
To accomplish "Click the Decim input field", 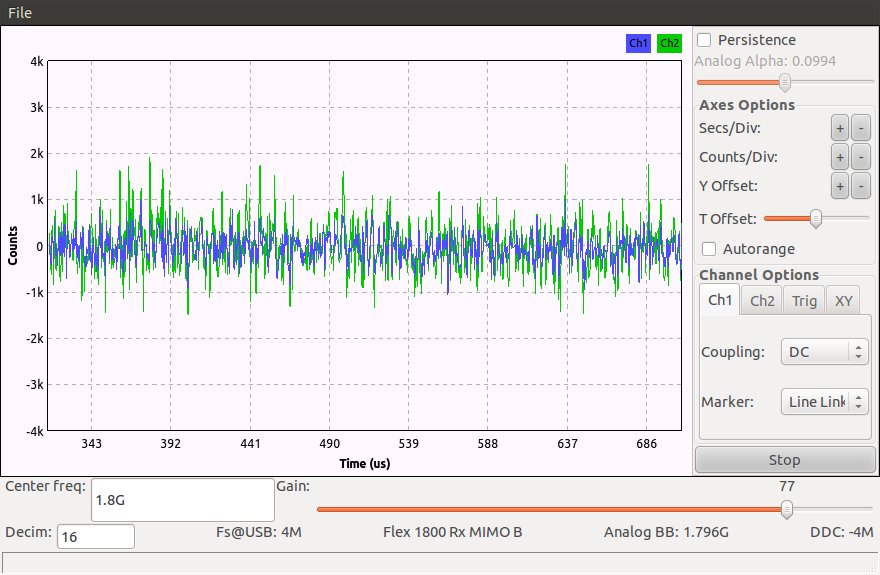I will click(96, 537).
